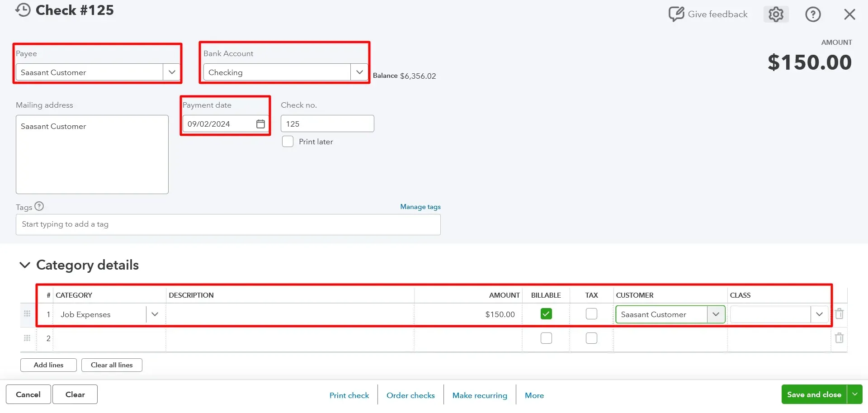Click the Category cell on line 2

pyautogui.click(x=109, y=338)
